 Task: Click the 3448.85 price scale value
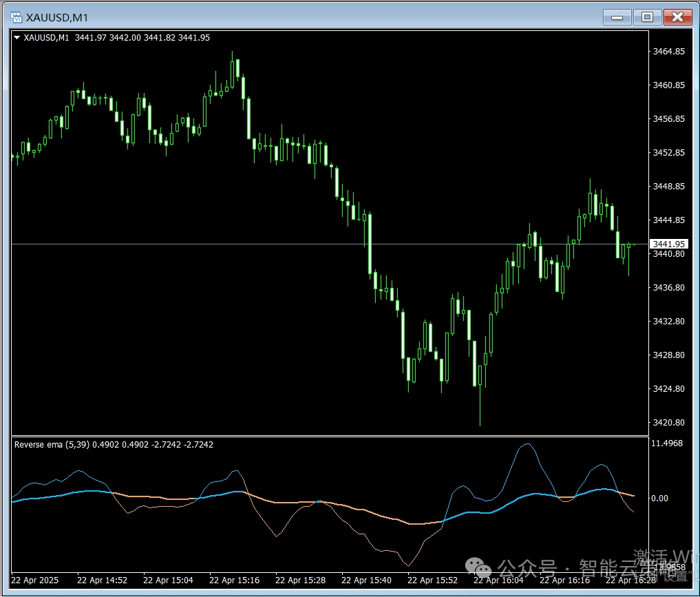pos(668,186)
